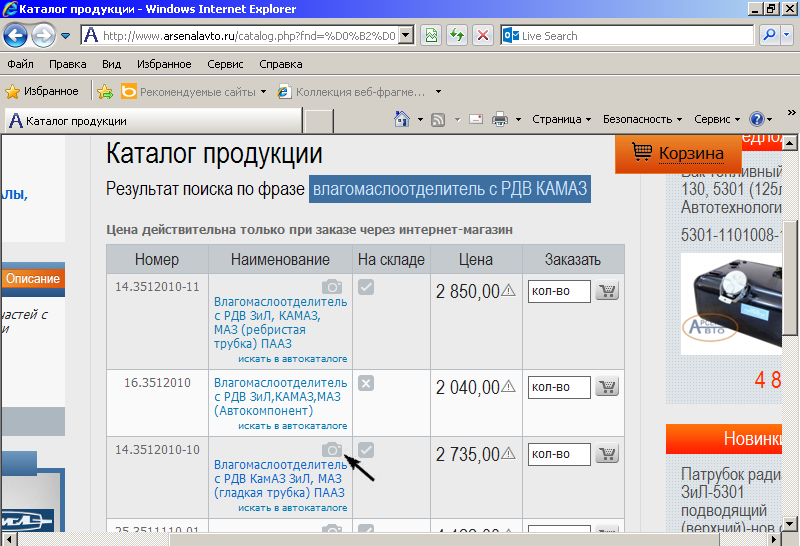Open the Корзина cart button
Screen dimensions: 800x546
[x=678, y=153]
